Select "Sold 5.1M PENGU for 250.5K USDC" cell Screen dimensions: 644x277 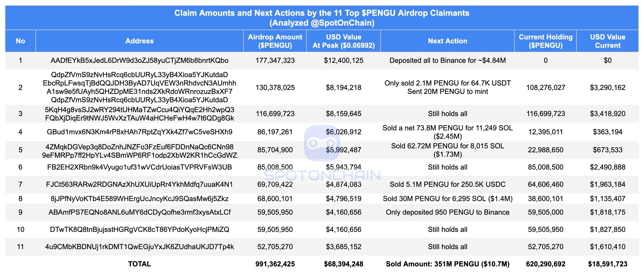click(x=447, y=184)
